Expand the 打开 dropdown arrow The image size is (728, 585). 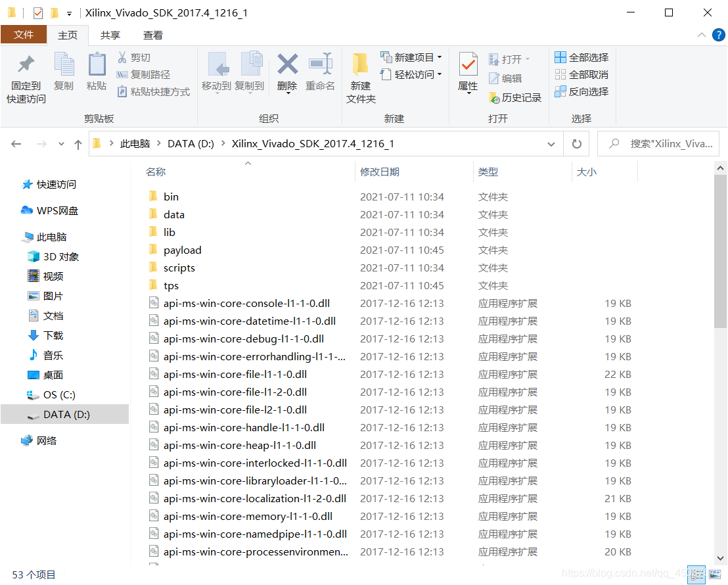coord(528,59)
